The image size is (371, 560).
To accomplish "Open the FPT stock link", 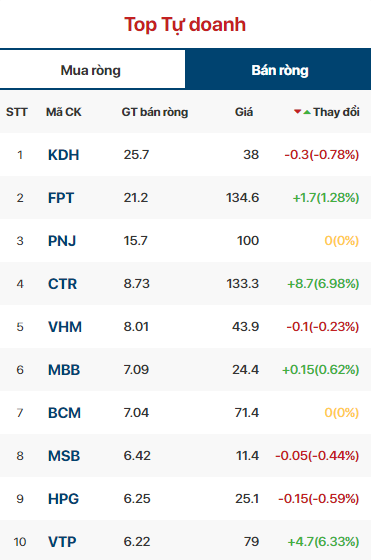I will point(61,198).
